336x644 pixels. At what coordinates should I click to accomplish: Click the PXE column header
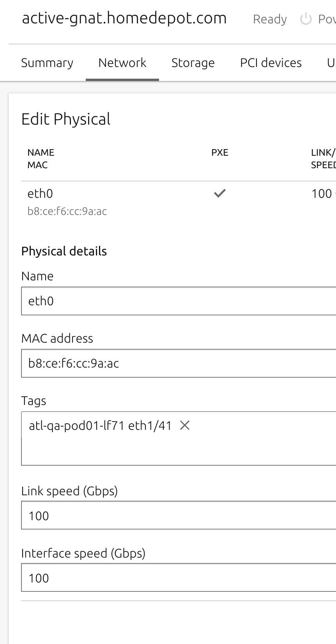tap(220, 153)
